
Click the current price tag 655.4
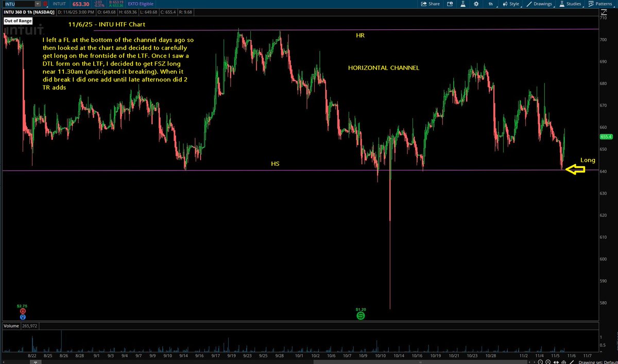[606, 136]
